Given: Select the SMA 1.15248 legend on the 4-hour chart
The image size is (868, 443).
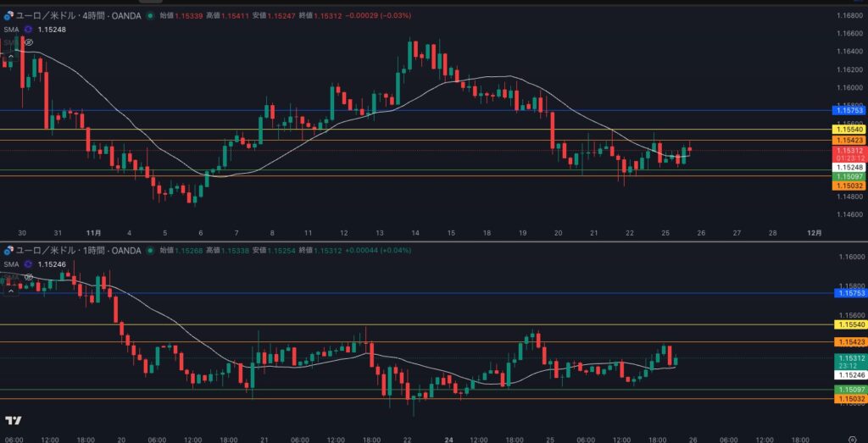Looking at the screenshot, I should 49,29.
